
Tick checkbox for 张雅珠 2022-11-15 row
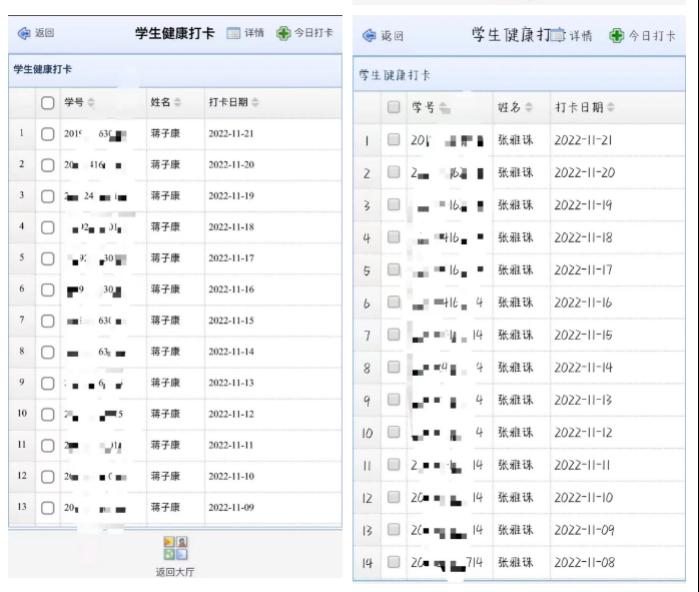[394, 335]
